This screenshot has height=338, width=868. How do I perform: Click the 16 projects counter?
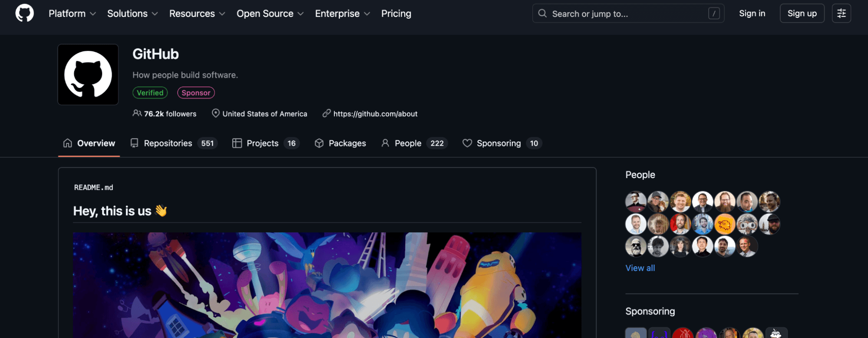click(291, 143)
